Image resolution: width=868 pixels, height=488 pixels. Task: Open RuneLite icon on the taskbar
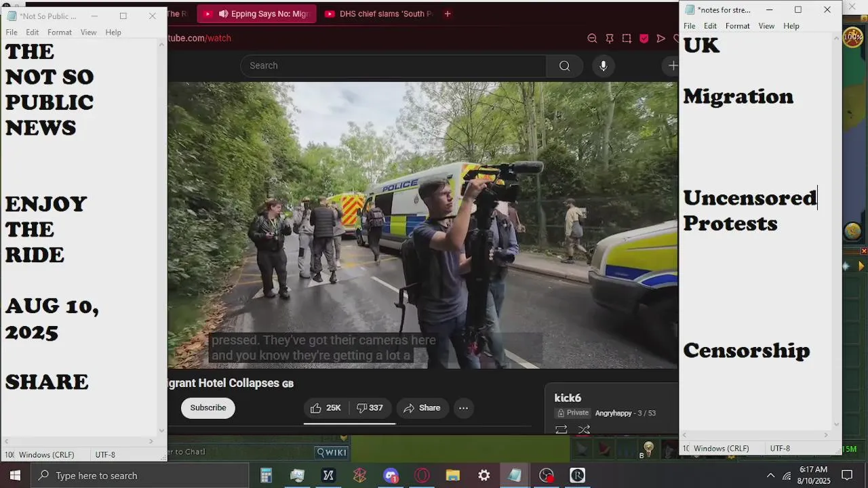(577, 476)
